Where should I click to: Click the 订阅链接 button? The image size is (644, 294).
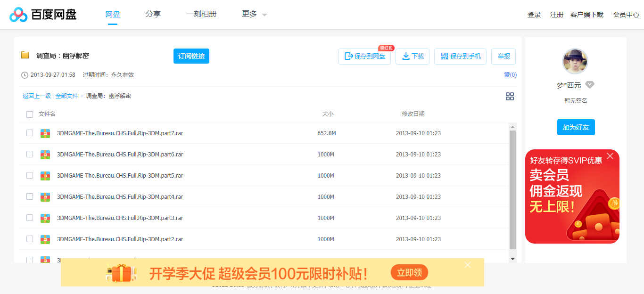point(191,56)
